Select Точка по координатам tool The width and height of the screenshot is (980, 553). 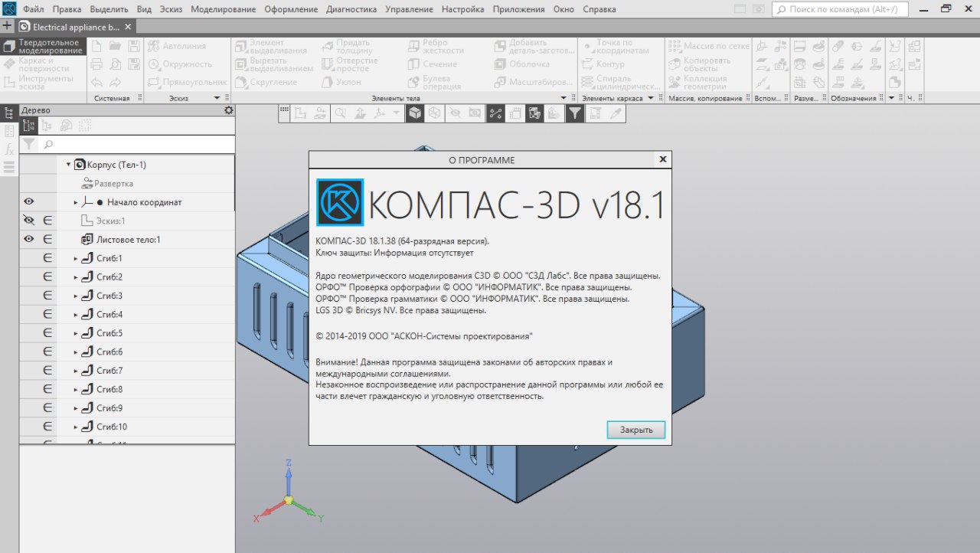pyautogui.click(x=616, y=46)
